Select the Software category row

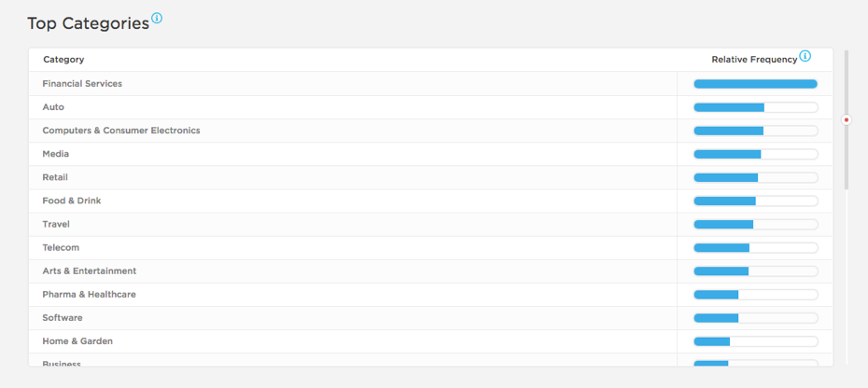tap(63, 318)
